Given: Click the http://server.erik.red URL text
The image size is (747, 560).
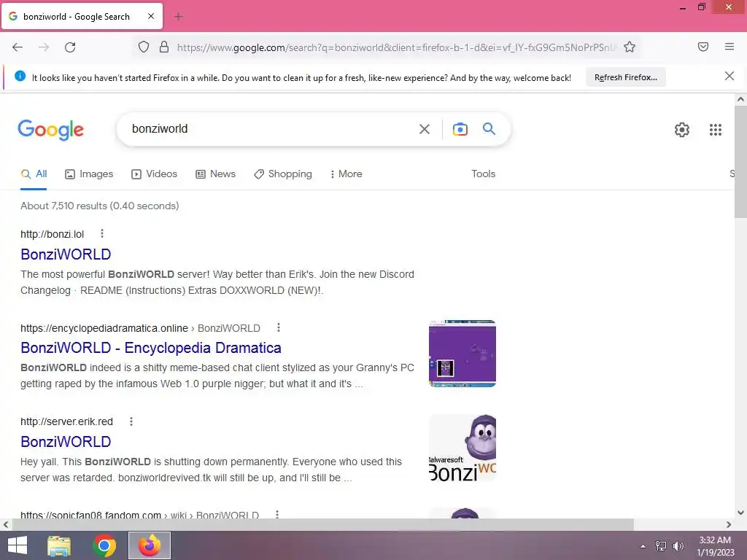Looking at the screenshot, I should (66, 422).
